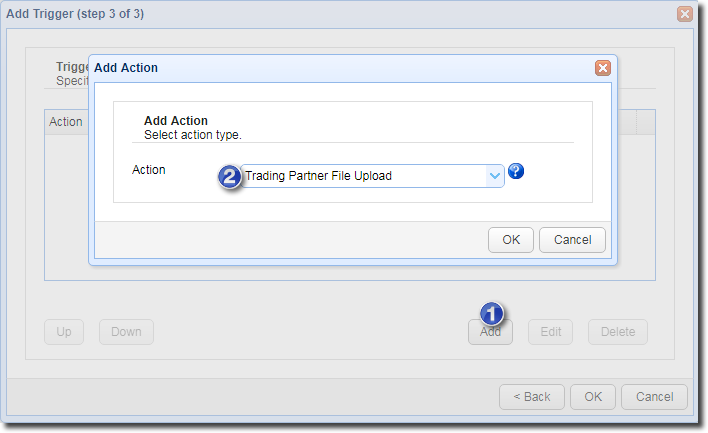708x433 pixels.
Task: Go to previous step with Back button
Action: pyautogui.click(x=532, y=397)
